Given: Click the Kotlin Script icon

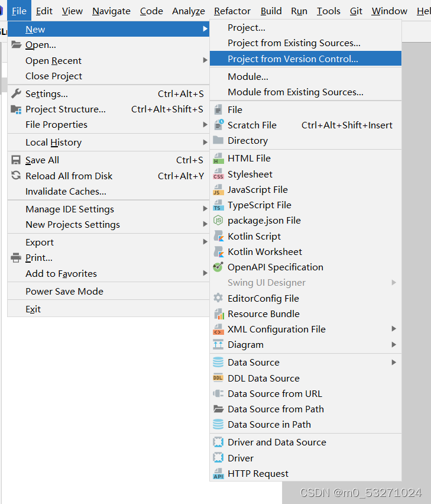Looking at the screenshot, I should pos(219,236).
